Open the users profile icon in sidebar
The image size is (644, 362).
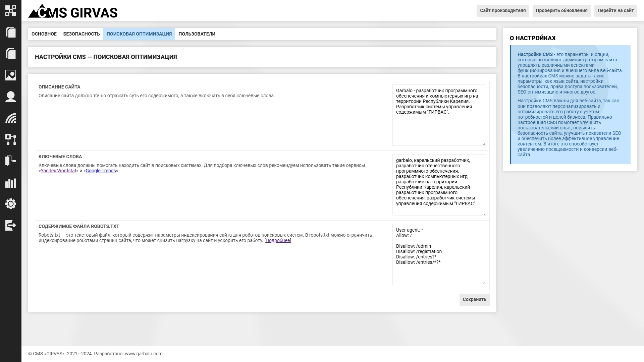(11, 97)
